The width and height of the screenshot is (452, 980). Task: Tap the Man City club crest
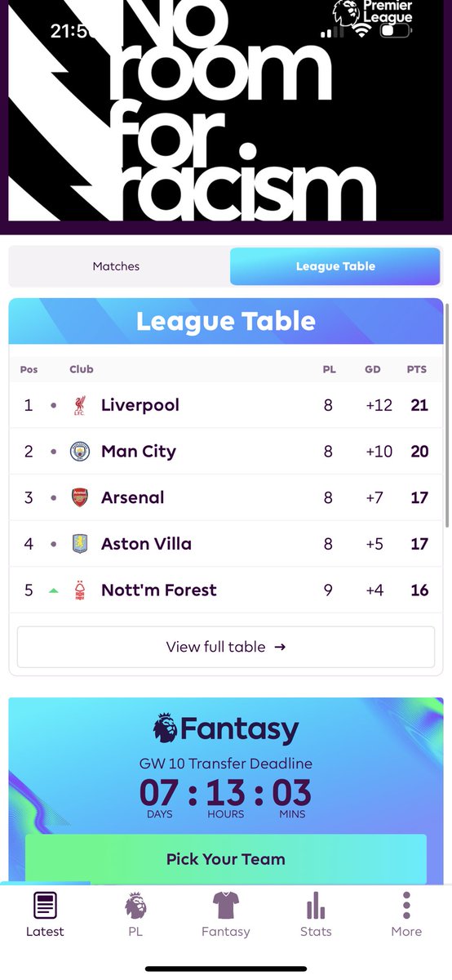point(79,452)
